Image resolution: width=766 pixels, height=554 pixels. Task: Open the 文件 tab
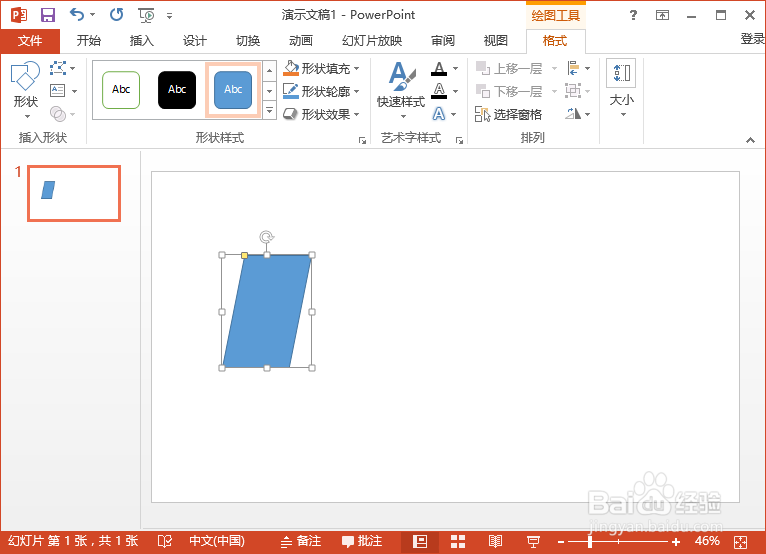click(x=30, y=41)
